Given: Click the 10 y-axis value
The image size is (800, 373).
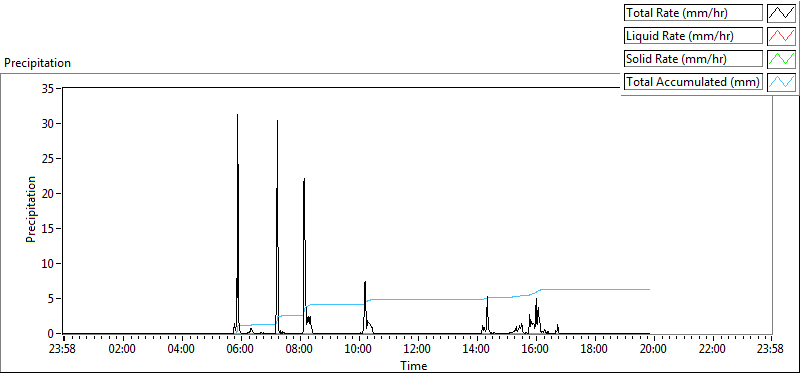Looking at the screenshot, I should (x=49, y=264).
